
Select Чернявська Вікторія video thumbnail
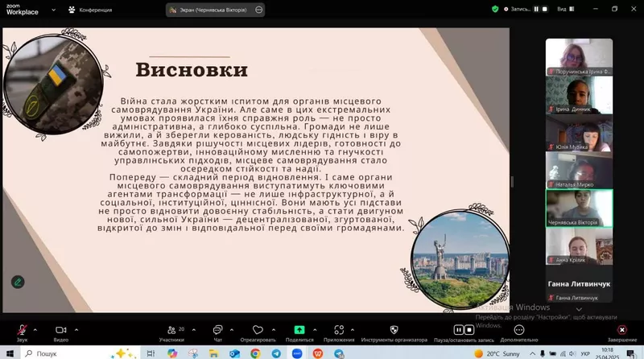coord(579,208)
